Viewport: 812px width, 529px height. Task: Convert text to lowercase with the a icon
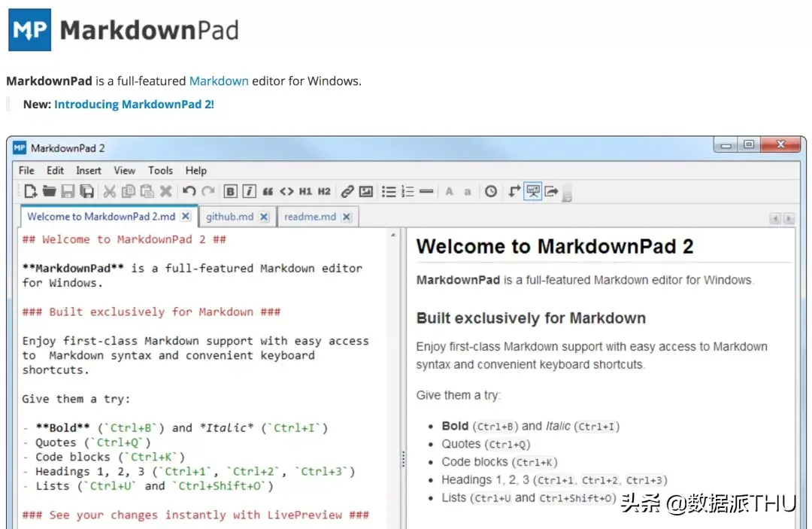pos(468,192)
